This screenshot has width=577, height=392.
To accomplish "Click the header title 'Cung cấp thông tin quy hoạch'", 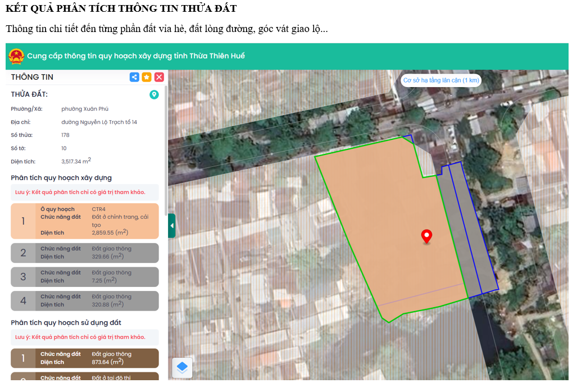I will [x=136, y=56].
